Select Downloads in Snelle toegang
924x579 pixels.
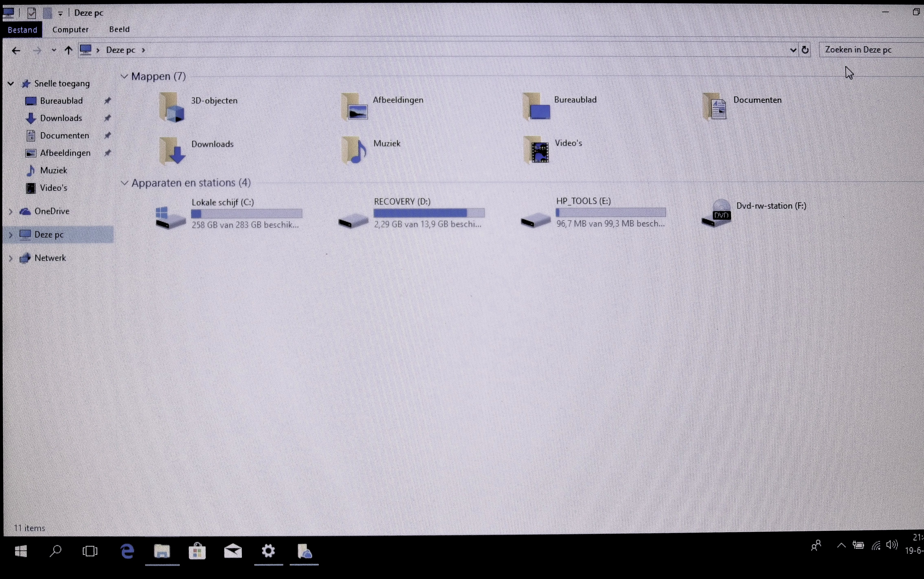[x=61, y=118]
